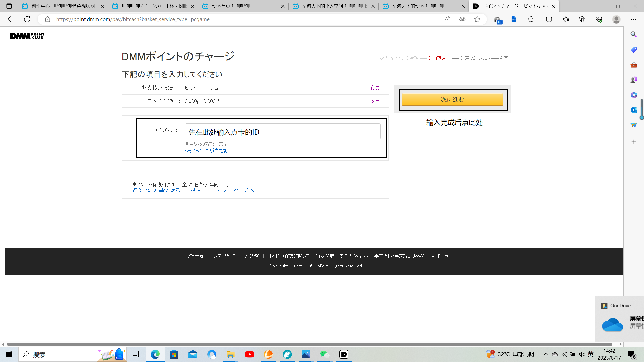Click the 次に進む button

pos(452,99)
